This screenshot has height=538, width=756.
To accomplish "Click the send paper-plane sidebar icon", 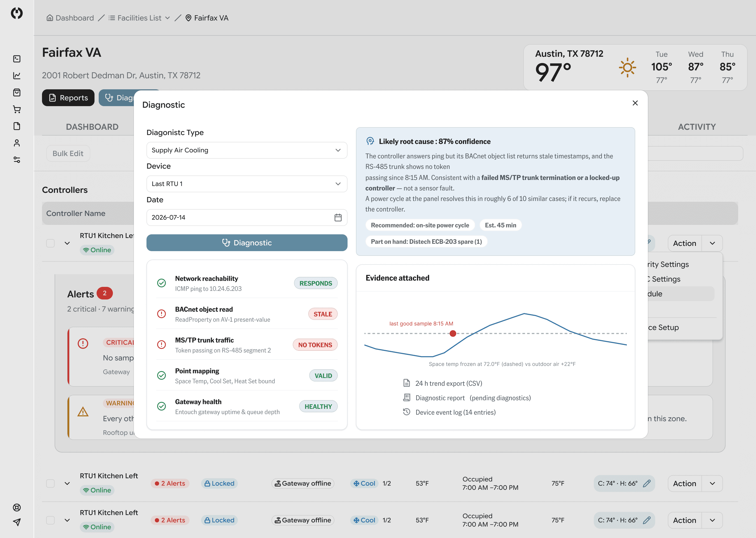I will pyautogui.click(x=17, y=522).
